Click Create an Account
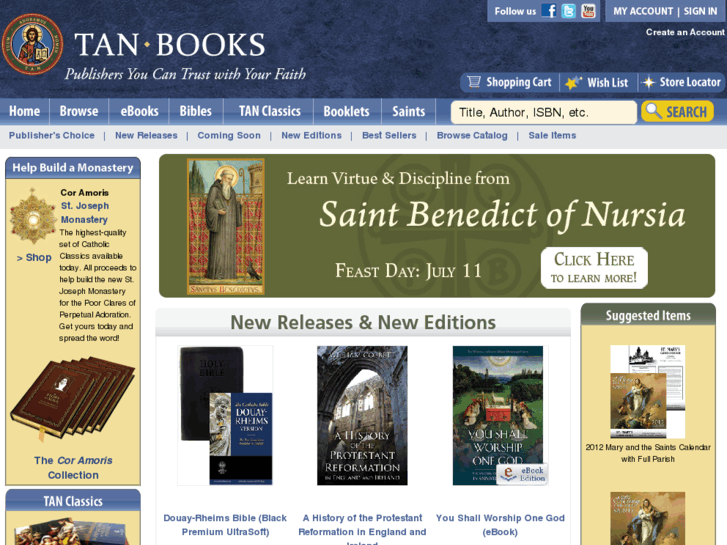727x545 pixels. (685, 32)
